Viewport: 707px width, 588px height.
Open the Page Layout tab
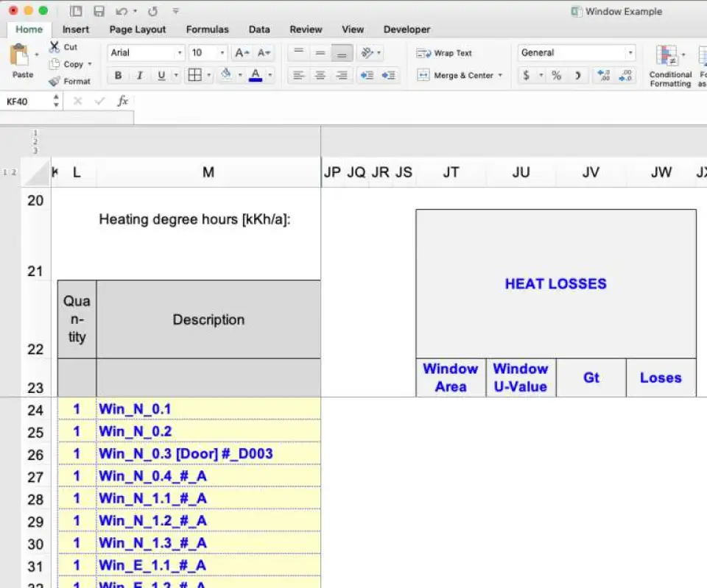pos(138,29)
